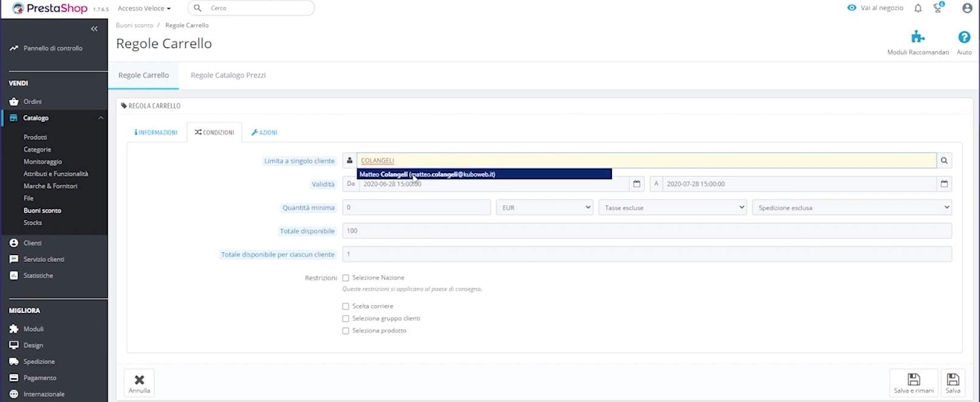
Task: Tick the Seleziona gruppo clienti checkbox
Action: [x=346, y=319]
